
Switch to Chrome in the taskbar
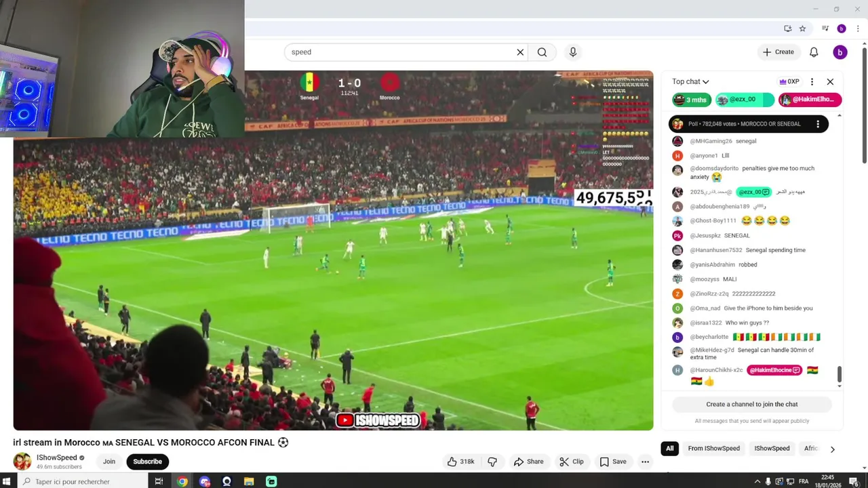(182, 481)
